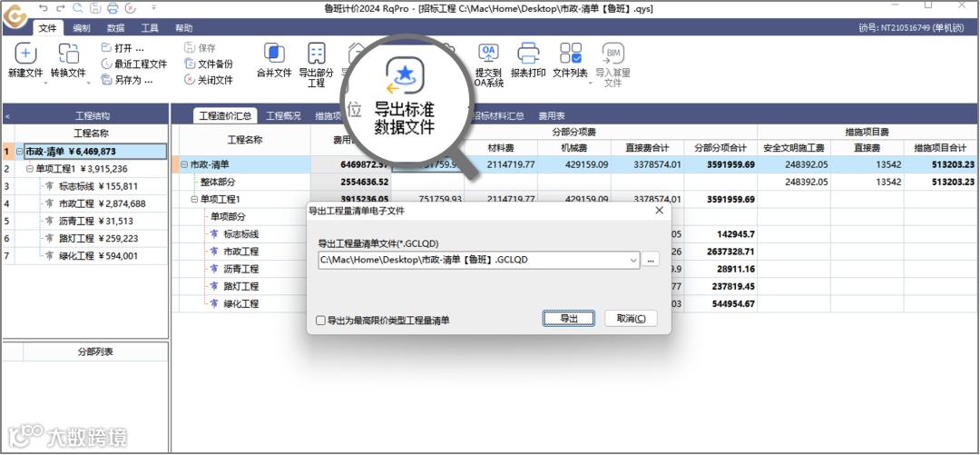
Task: Click the 绿化工程 row in summary table
Action: 241,303
